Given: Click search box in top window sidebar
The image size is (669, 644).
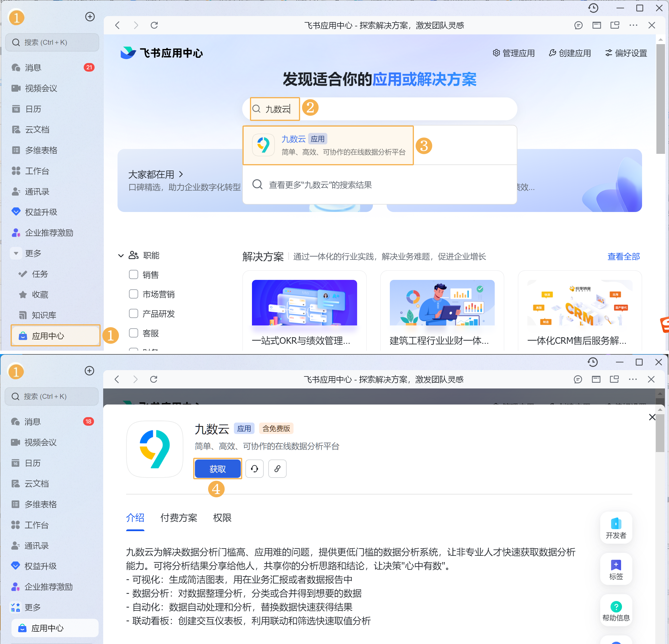Looking at the screenshot, I should tap(52, 42).
